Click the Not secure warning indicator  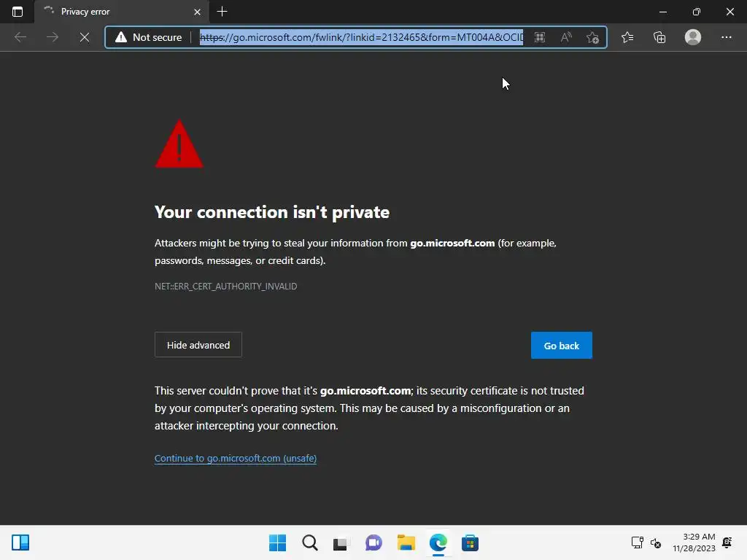point(149,37)
